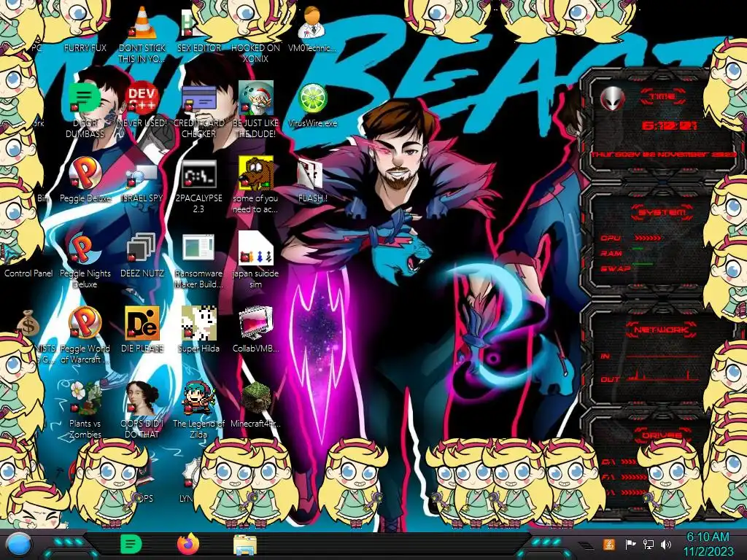Launch the Santa BE JUST LIKE THE DUDE icon
Screen dimensions: 747x560
(256, 109)
